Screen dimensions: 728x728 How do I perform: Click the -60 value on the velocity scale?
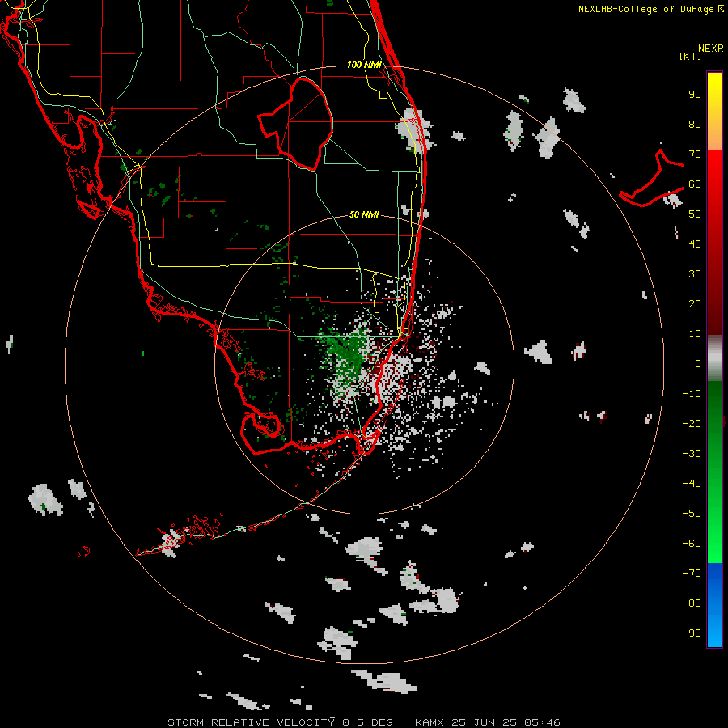[x=692, y=544]
